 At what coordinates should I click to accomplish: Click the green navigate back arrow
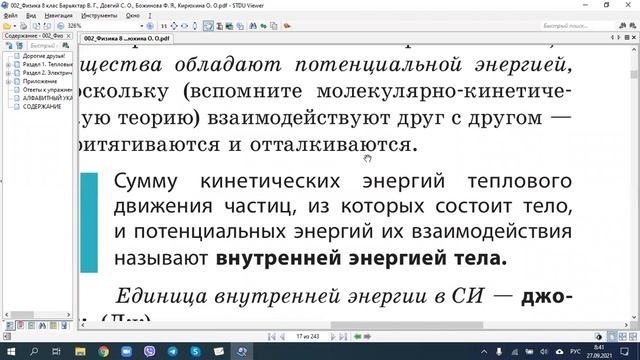click(x=358, y=337)
